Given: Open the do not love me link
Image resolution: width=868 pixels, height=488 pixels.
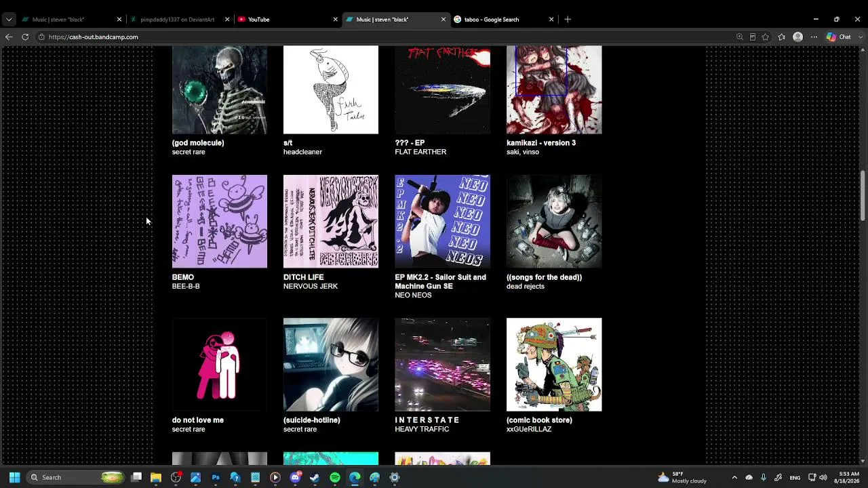Looking at the screenshot, I should pyautogui.click(x=198, y=420).
